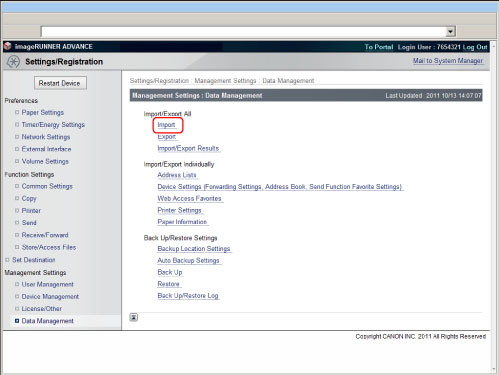Open User Management in the sidebar

pyautogui.click(x=47, y=284)
